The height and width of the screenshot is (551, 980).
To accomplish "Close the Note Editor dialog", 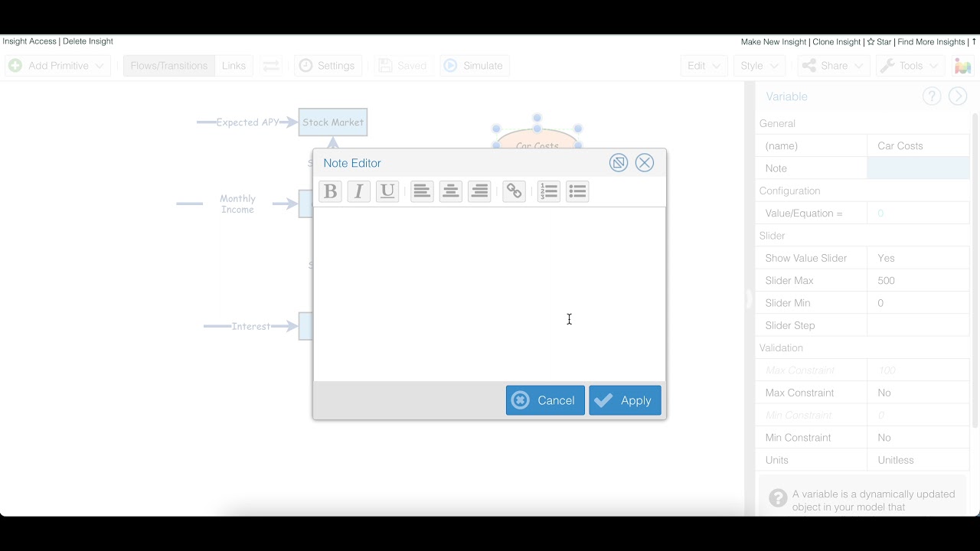I will [645, 163].
